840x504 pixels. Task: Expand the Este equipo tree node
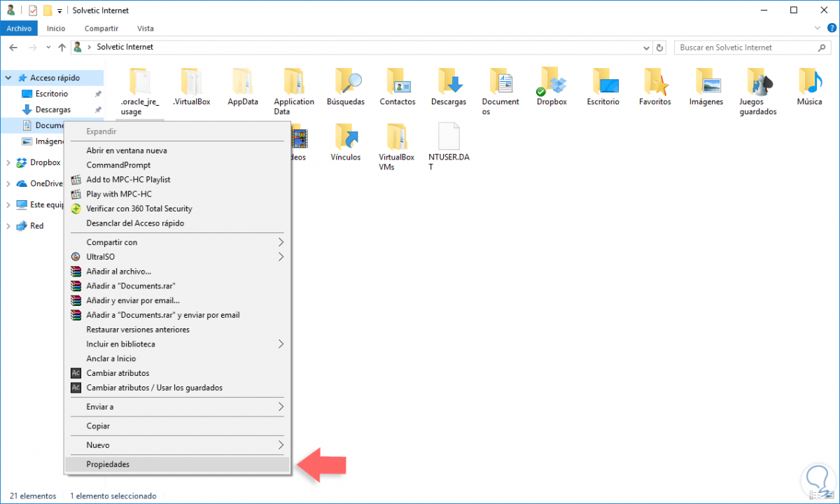pos(8,204)
